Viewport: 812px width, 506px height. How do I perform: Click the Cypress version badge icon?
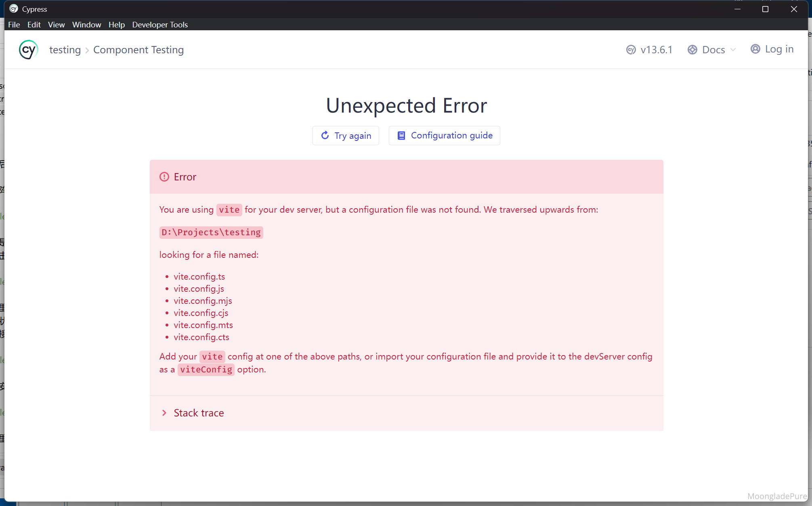(631, 50)
